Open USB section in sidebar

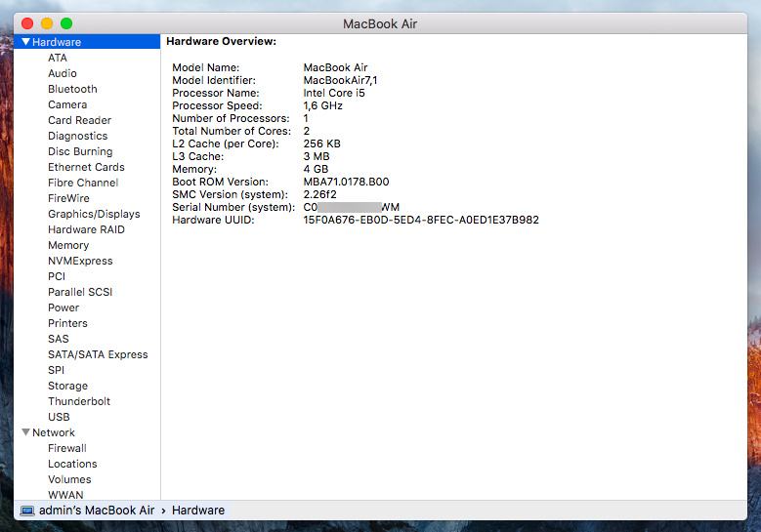pos(59,417)
